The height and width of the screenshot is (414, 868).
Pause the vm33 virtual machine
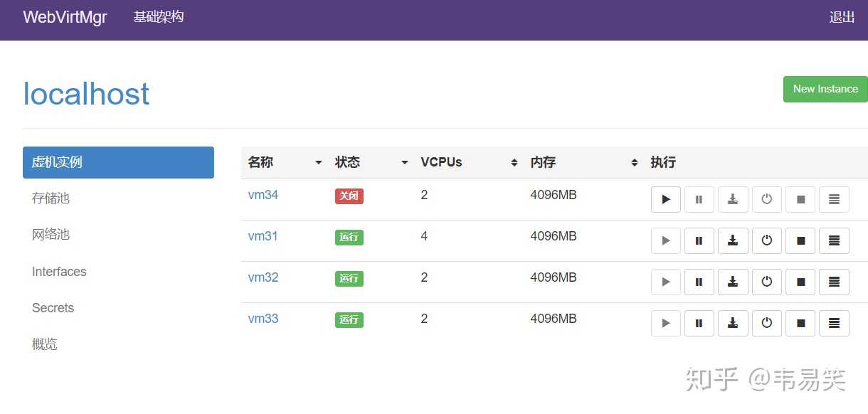click(x=699, y=324)
